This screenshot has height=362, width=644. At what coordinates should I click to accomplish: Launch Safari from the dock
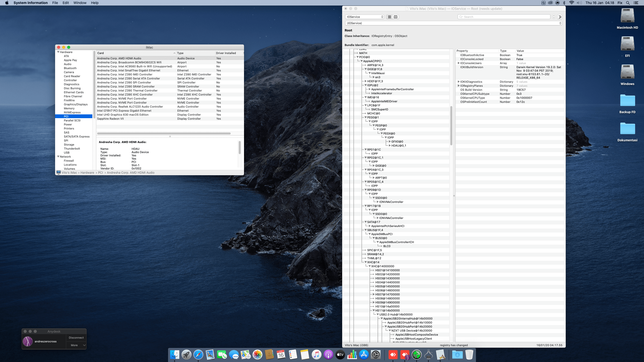(x=198, y=355)
